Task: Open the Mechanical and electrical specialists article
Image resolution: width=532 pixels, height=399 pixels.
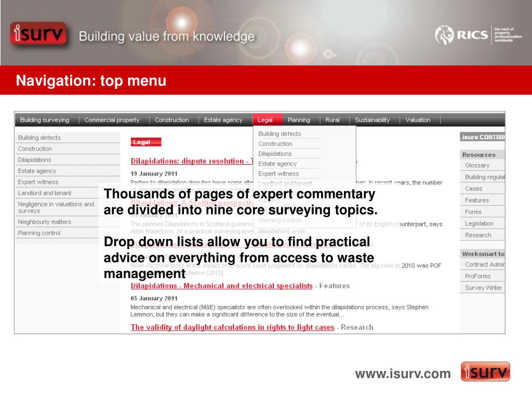Action: [x=221, y=286]
